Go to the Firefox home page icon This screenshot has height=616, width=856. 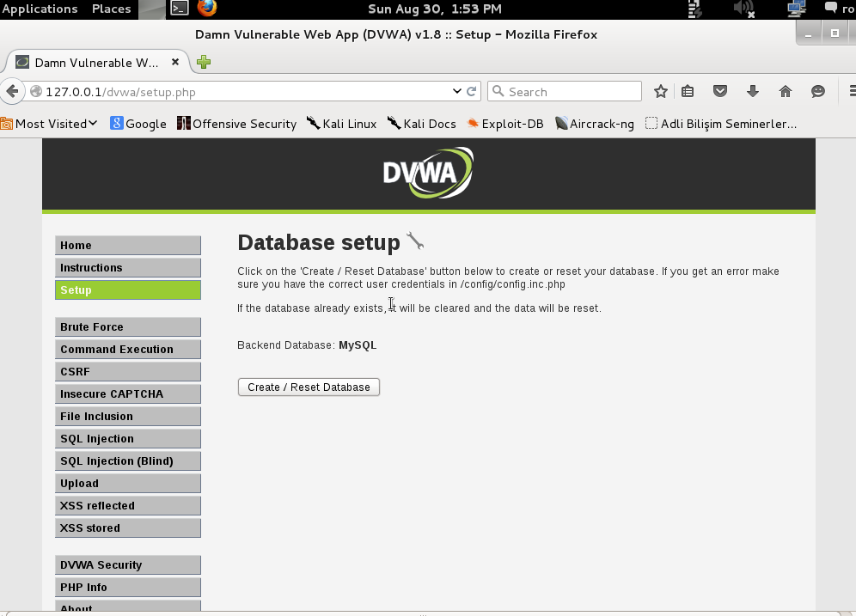tap(785, 91)
